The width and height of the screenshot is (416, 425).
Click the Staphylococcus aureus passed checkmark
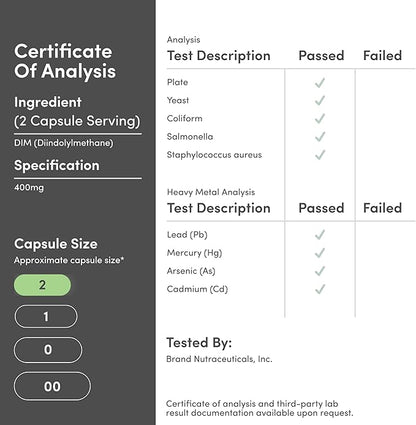(x=320, y=155)
